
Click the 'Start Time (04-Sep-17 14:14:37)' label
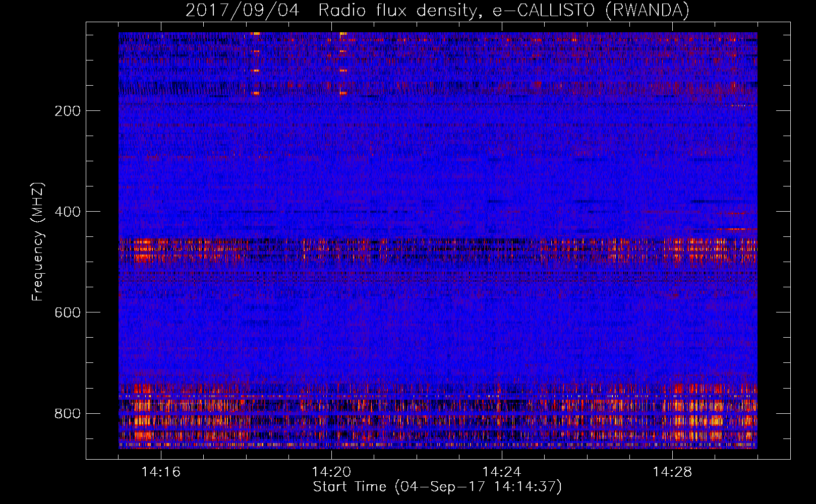437,487
